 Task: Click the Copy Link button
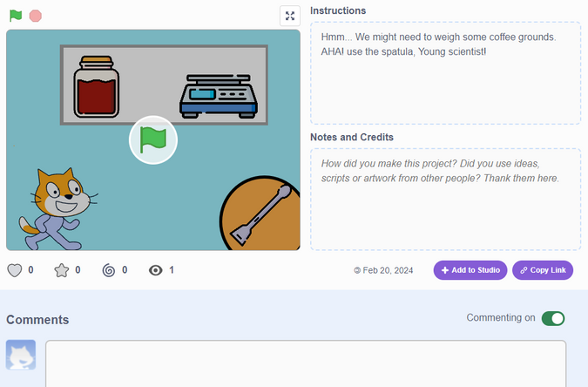[543, 270]
